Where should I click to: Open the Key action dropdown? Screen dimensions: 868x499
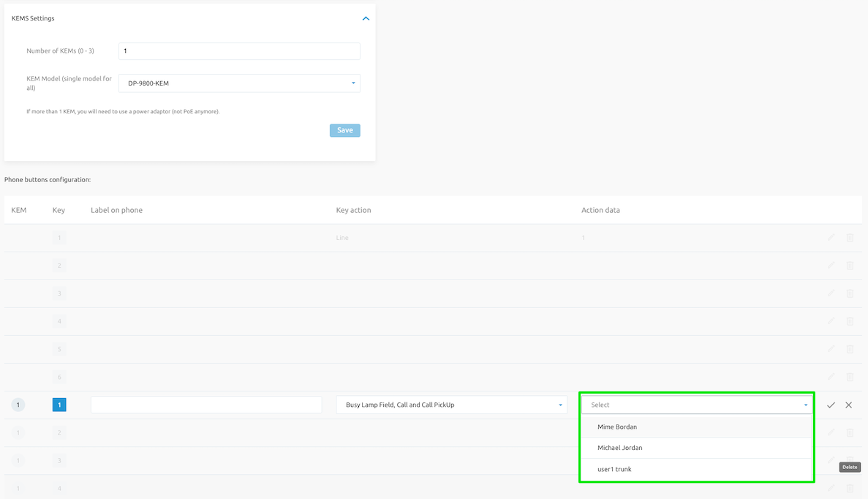[x=451, y=405]
